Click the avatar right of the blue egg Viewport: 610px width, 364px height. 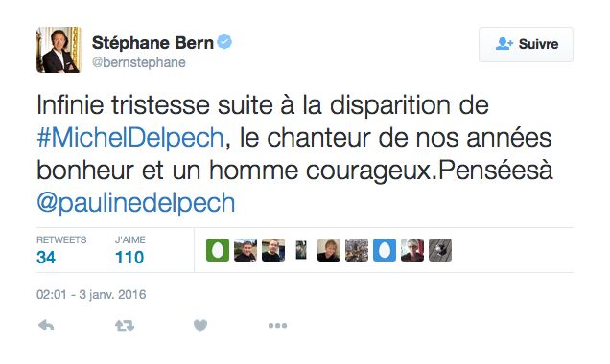[x=412, y=250]
